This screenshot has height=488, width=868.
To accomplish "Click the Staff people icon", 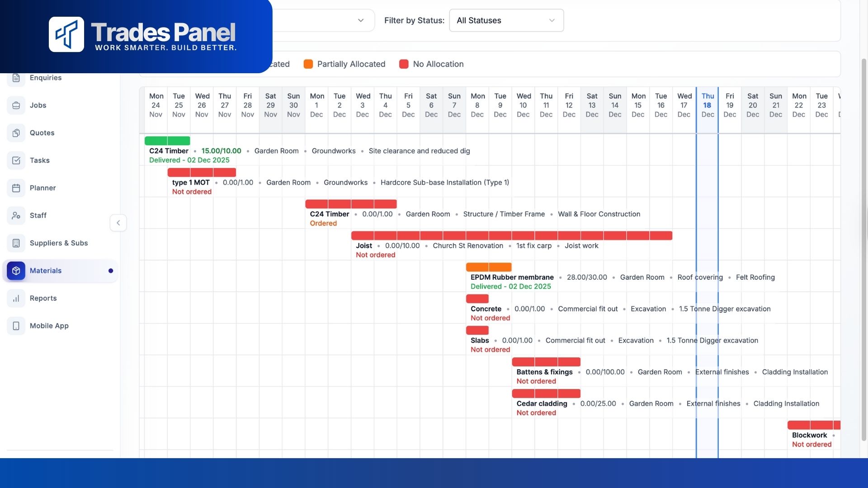I will [16, 216].
